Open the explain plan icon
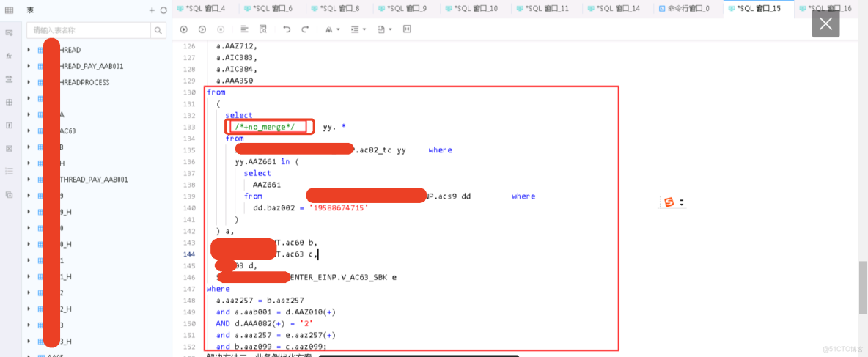 click(263, 29)
